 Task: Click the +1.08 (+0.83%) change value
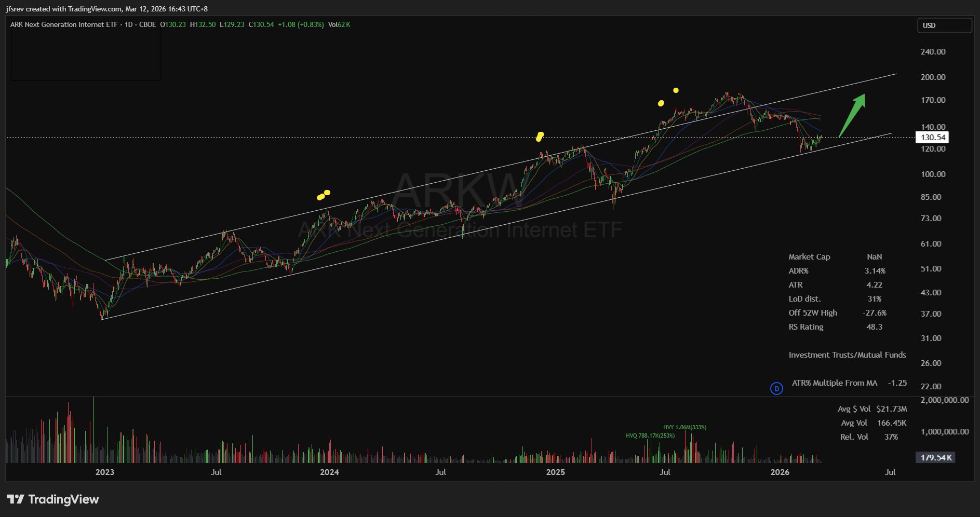click(x=301, y=24)
